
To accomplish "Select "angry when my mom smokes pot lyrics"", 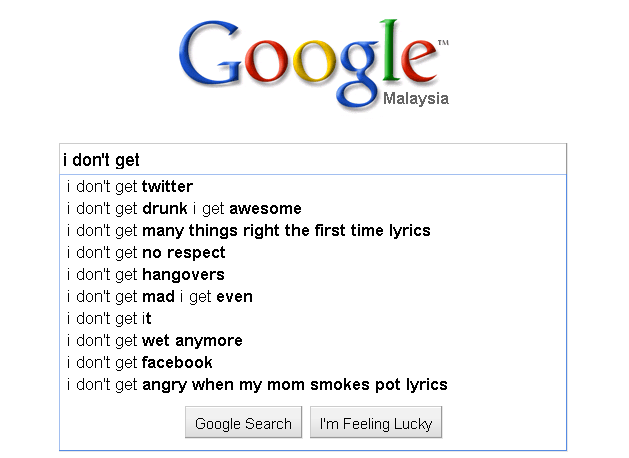I will pos(313,385).
